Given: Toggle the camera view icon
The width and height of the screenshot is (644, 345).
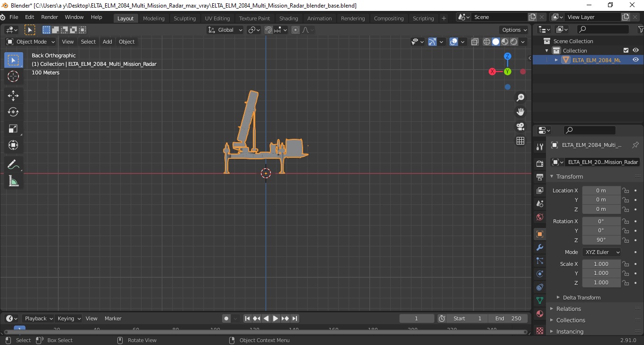Looking at the screenshot, I should click(x=520, y=127).
